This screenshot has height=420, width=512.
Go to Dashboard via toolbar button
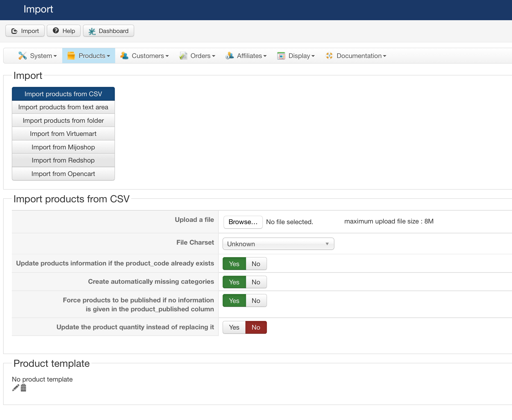[108, 31]
